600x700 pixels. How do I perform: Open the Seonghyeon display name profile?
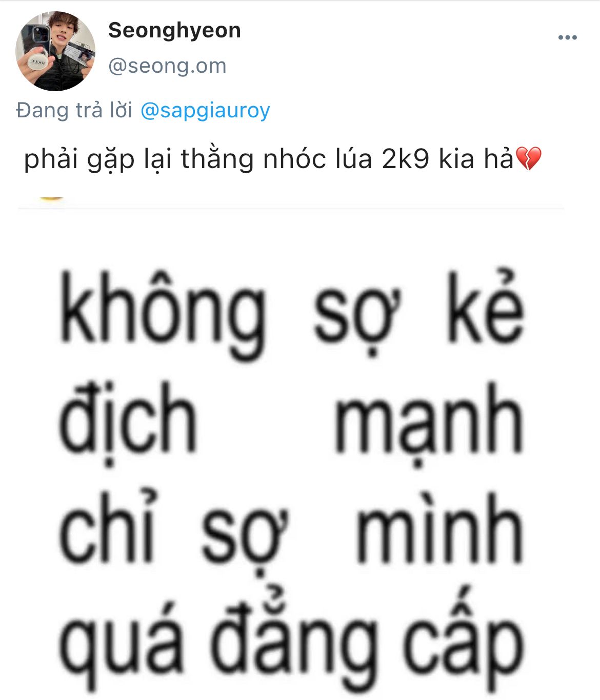point(174,31)
